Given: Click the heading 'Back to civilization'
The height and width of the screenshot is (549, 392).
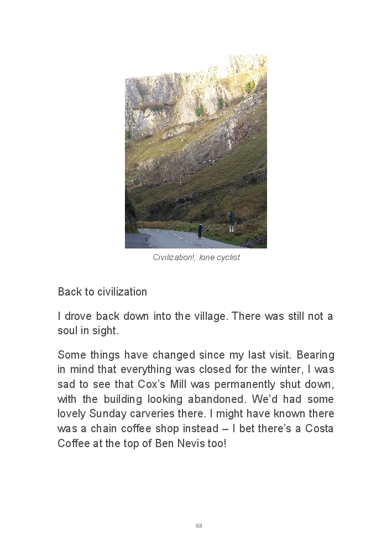Looking at the screenshot, I should pos(102,292).
